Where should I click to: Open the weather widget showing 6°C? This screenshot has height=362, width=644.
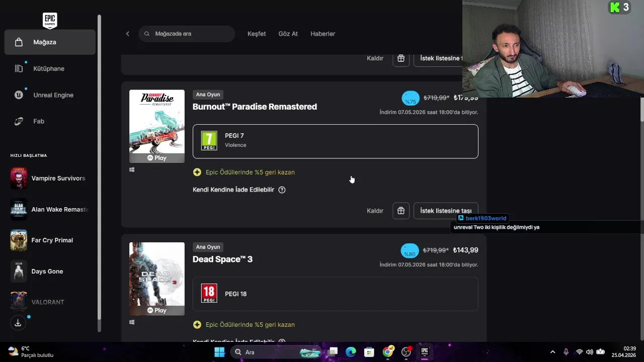(31, 352)
